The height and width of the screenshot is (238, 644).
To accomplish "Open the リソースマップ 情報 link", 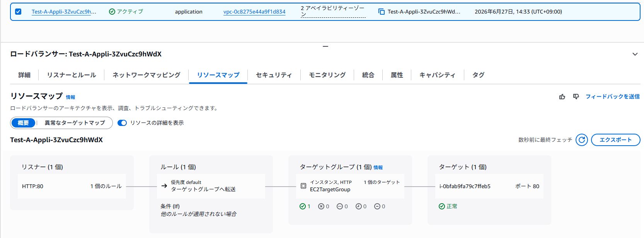I will [x=70, y=97].
